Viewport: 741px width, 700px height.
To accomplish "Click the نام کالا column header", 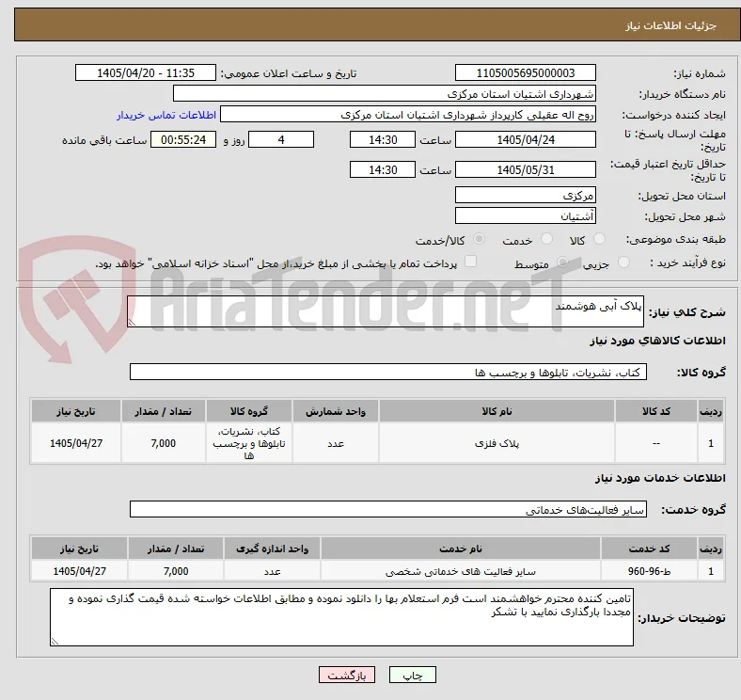I will (x=497, y=411).
